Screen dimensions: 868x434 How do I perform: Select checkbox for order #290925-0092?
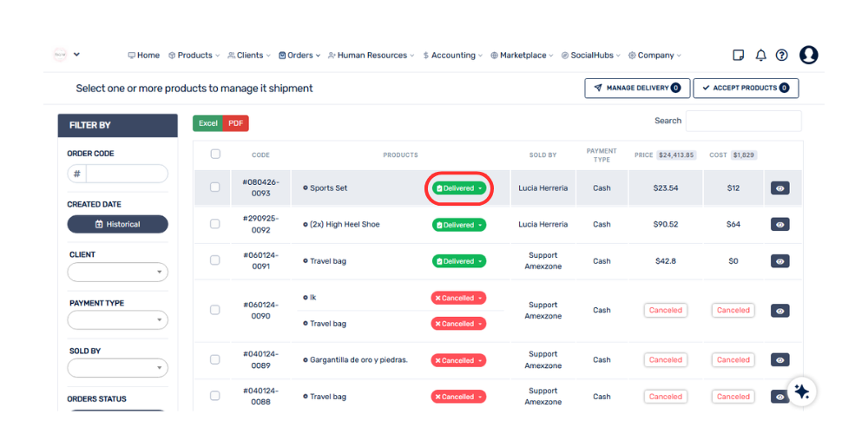click(x=215, y=224)
